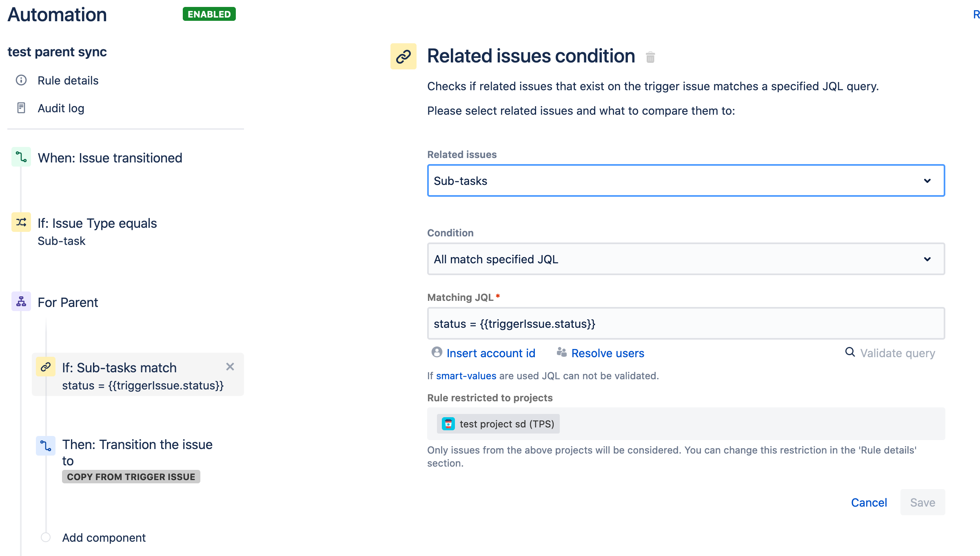Click the Validate query magnifier icon
The width and height of the screenshot is (980, 556).
coord(850,352)
